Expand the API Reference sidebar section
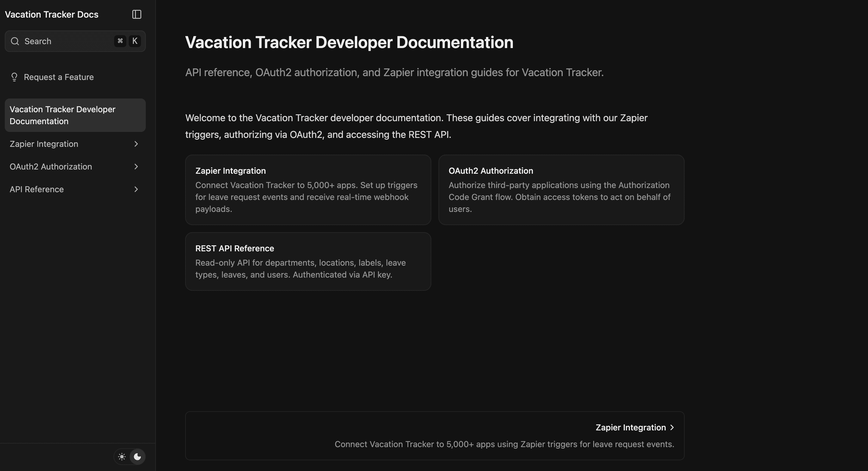 pos(136,189)
